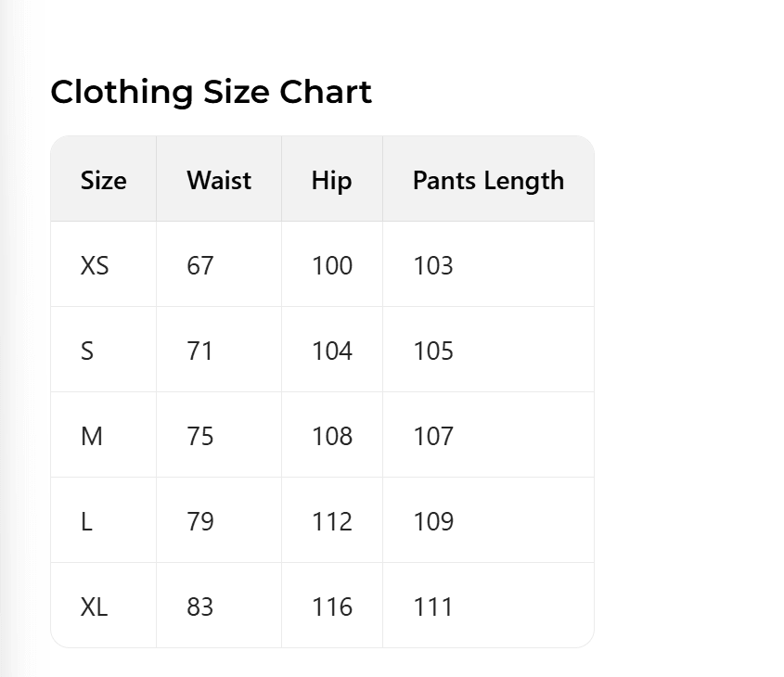
Task: Select the Pants Length column header
Action: pyautogui.click(x=488, y=180)
